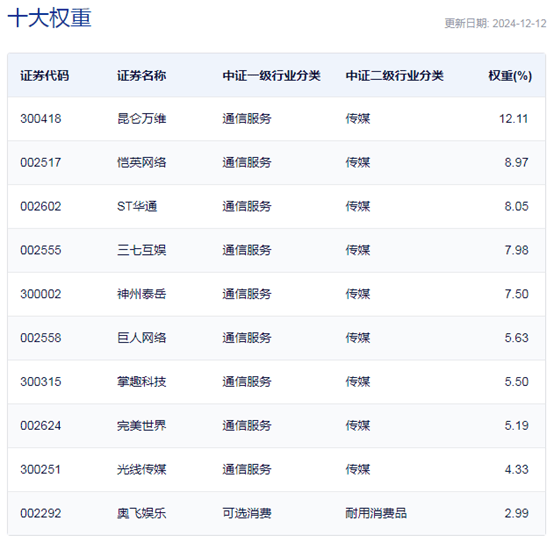Screen dimensions: 554x542
Task: Click the 更新日期 2024-12-12 text
Action: (495, 23)
